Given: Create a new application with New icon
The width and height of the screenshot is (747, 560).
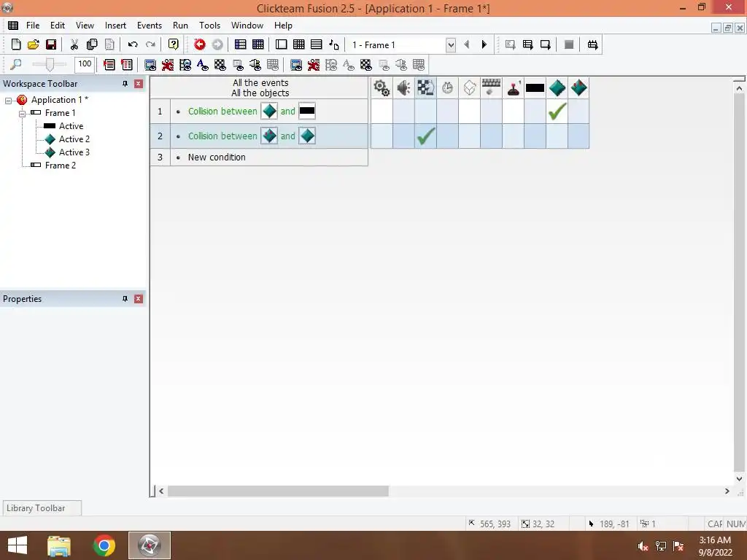Looking at the screenshot, I should [x=16, y=44].
